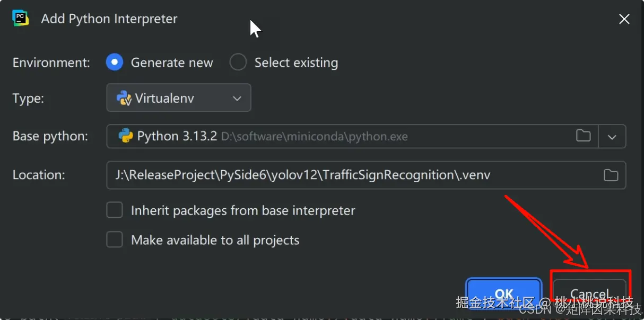Click the Python logo in Base python field
644x320 pixels.
(126, 136)
